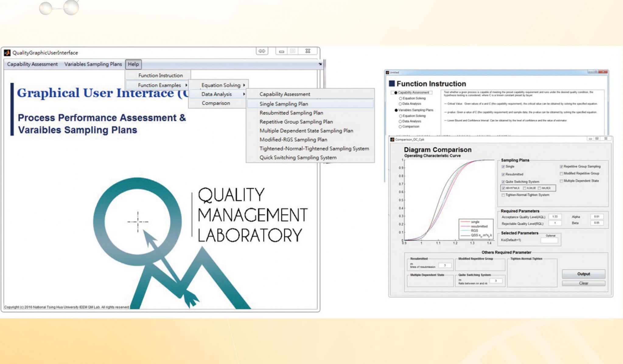
Task: Uncheck the Resubmitted checkbox in Sampling Plans
Action: click(x=503, y=174)
